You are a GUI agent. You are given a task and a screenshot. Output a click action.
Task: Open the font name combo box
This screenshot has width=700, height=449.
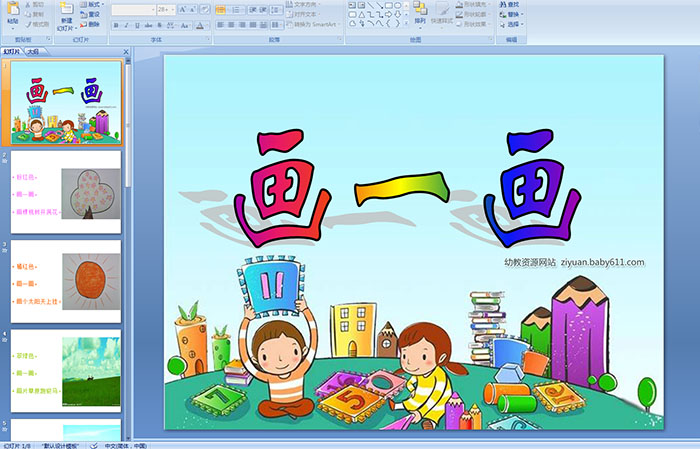[x=133, y=10]
